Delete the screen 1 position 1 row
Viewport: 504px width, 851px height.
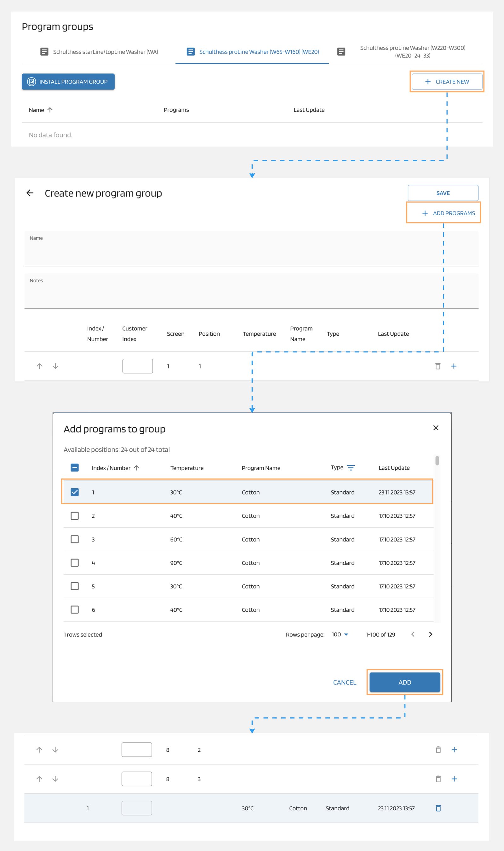[x=438, y=366]
